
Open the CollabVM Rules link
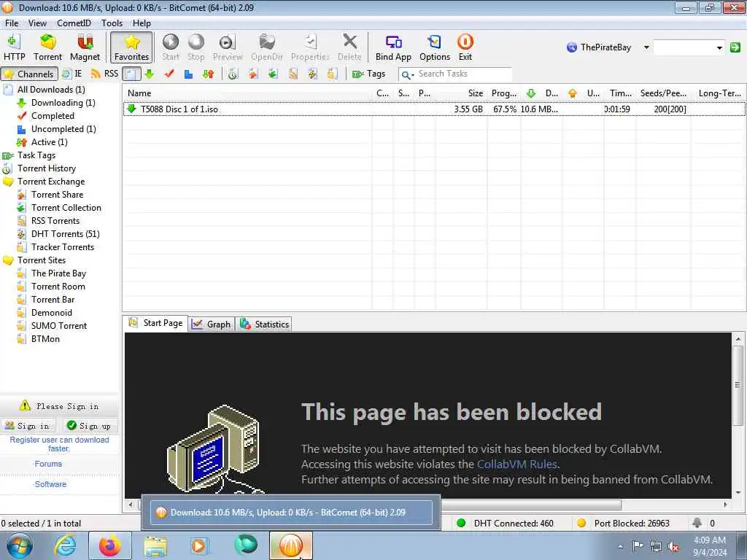pyautogui.click(x=517, y=464)
